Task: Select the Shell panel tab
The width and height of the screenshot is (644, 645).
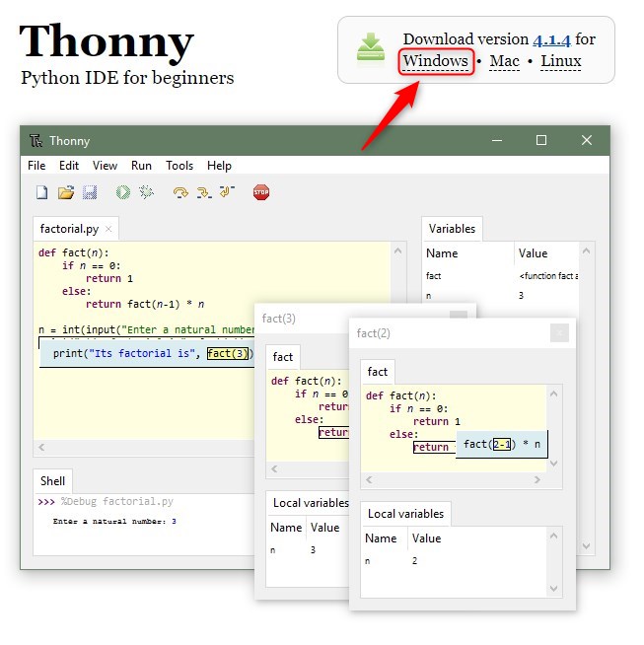Action: point(52,481)
